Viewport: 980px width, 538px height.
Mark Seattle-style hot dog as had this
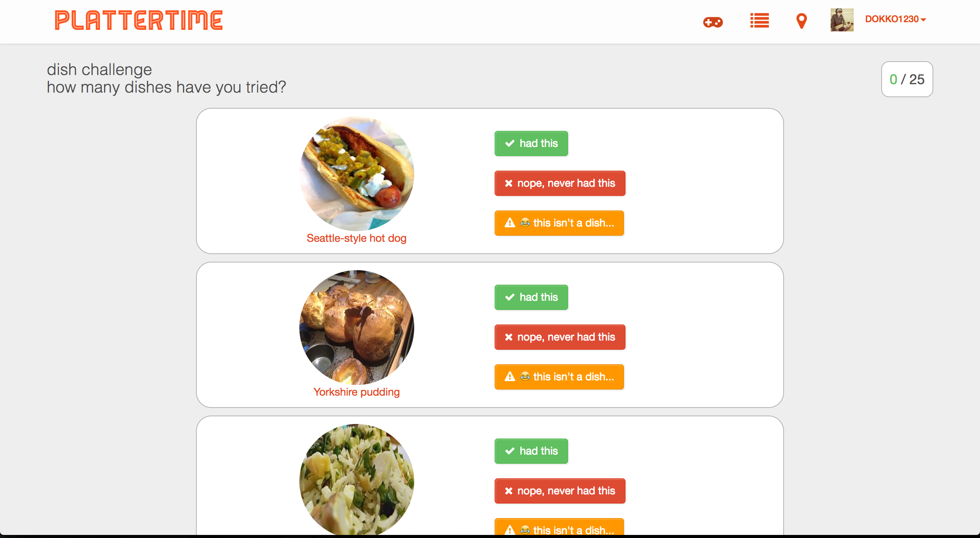click(x=531, y=143)
